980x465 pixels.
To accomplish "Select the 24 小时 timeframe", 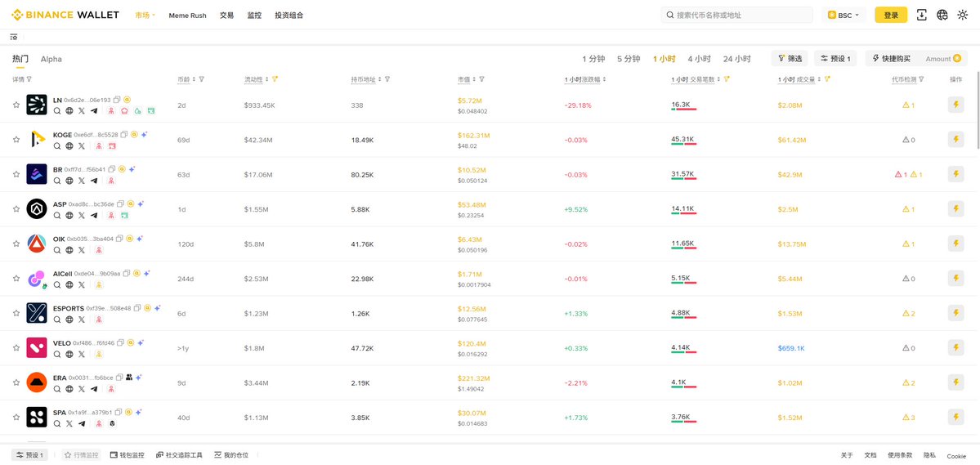I will click(x=737, y=59).
